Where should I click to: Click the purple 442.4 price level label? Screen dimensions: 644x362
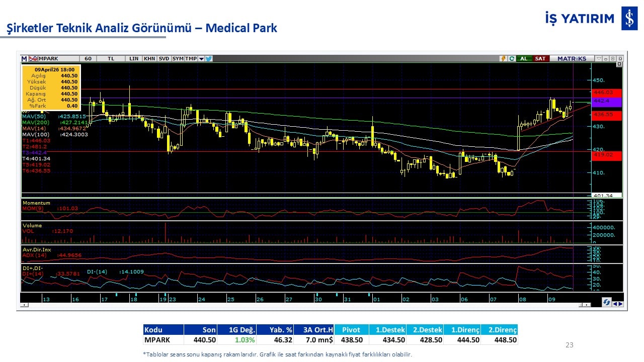pyautogui.click(x=607, y=102)
